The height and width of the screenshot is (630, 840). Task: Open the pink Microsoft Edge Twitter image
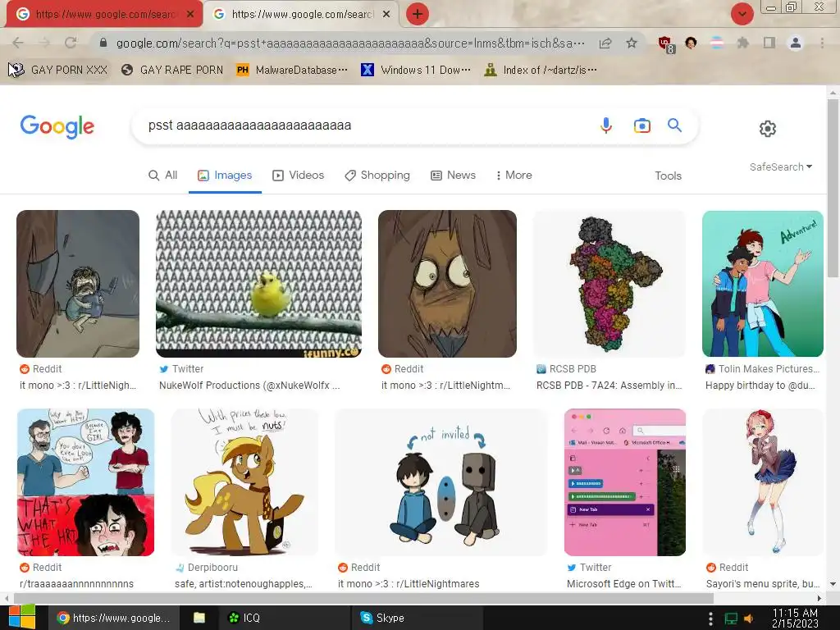pos(625,482)
